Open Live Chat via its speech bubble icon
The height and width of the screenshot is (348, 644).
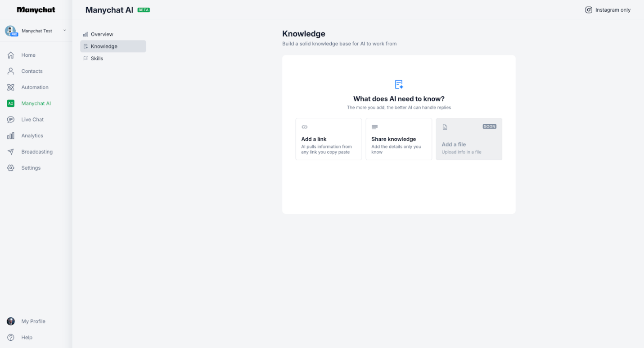(11, 119)
